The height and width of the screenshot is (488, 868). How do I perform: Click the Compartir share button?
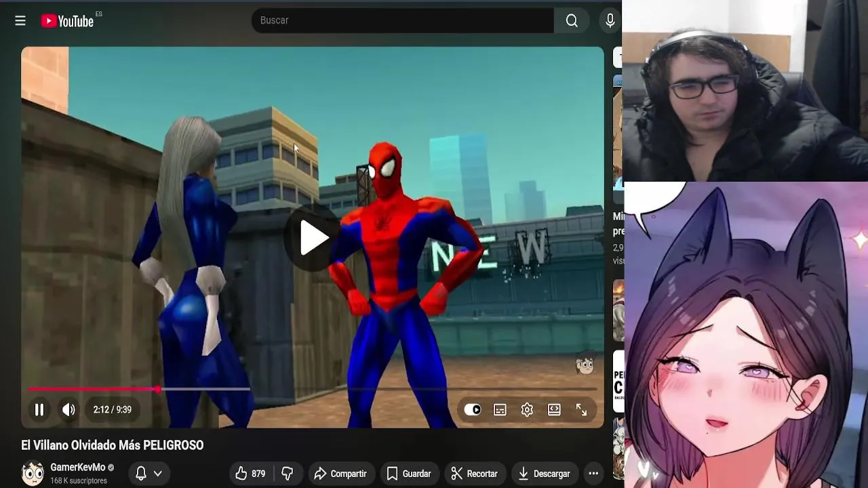point(340,474)
